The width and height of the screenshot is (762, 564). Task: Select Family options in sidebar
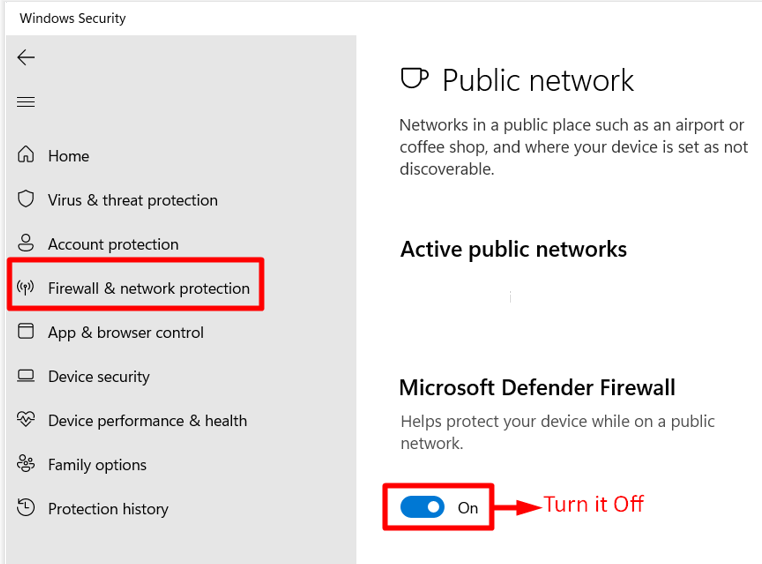97,465
